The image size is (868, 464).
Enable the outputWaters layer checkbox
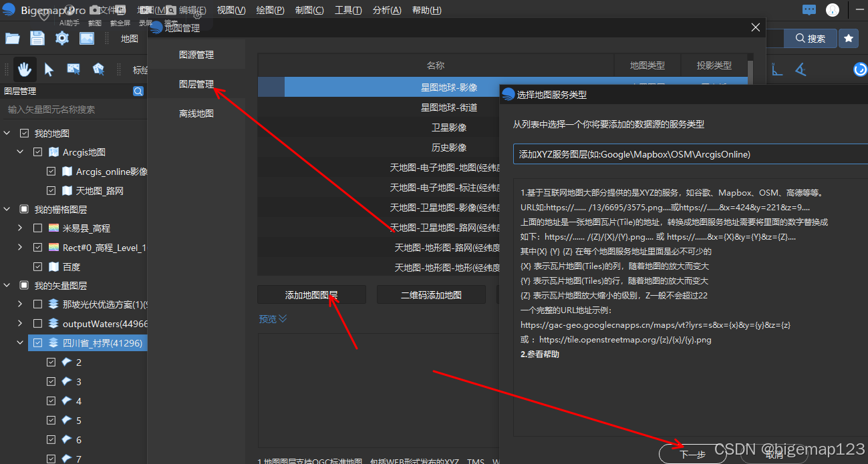[37, 324]
